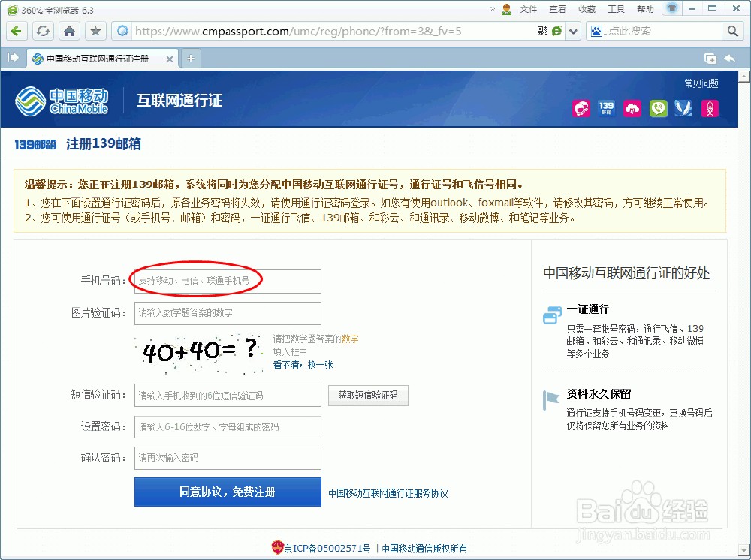The width and height of the screenshot is (751, 560).
Task: Click the Fetion pink service icon
Action: [x=581, y=108]
